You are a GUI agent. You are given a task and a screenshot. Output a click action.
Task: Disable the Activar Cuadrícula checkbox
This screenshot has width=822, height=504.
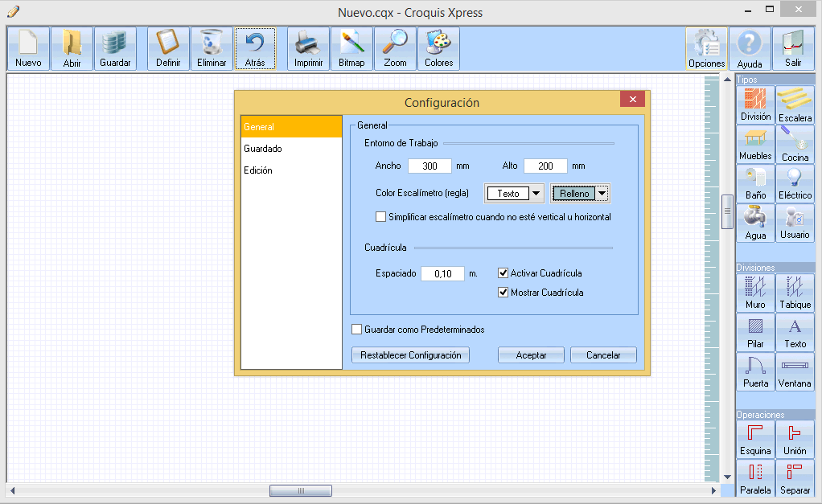pos(503,273)
